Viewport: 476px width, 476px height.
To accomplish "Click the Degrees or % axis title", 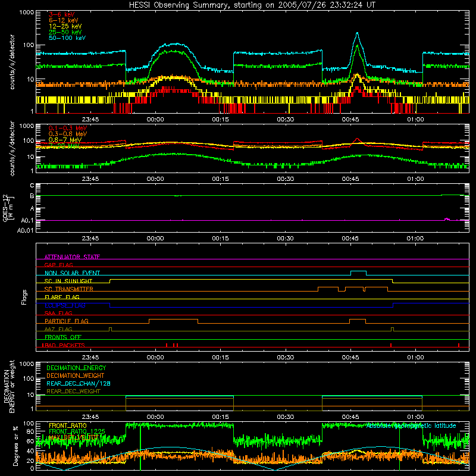I will pos(15,446).
